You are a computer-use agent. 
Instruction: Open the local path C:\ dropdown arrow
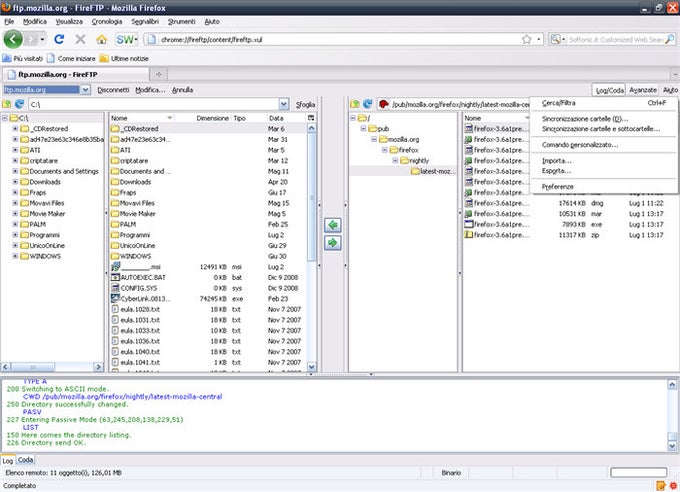pyautogui.click(x=284, y=104)
